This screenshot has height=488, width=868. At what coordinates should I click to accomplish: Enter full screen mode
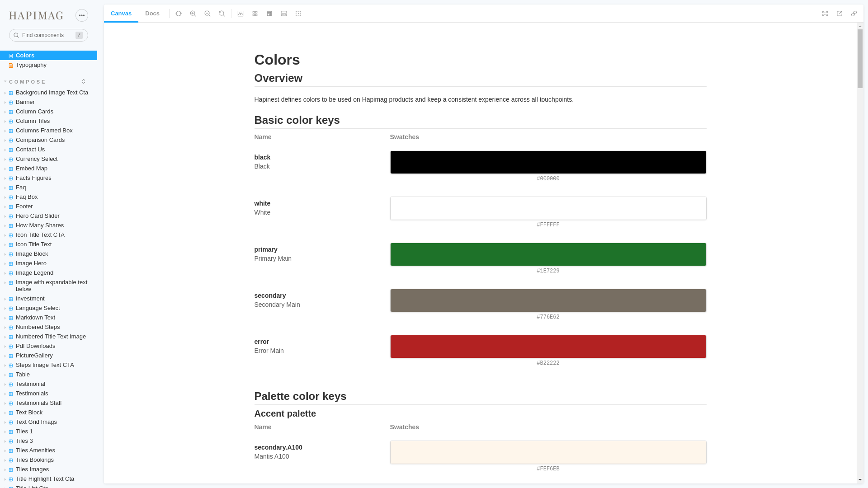click(825, 14)
